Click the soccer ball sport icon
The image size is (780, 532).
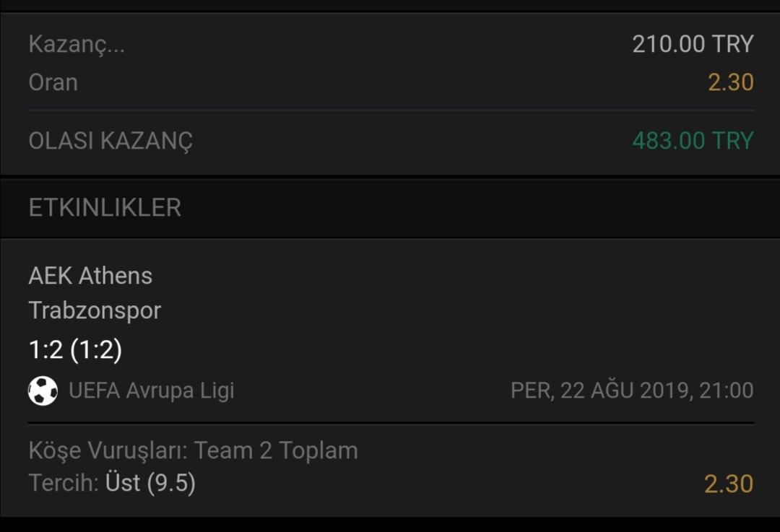43,391
